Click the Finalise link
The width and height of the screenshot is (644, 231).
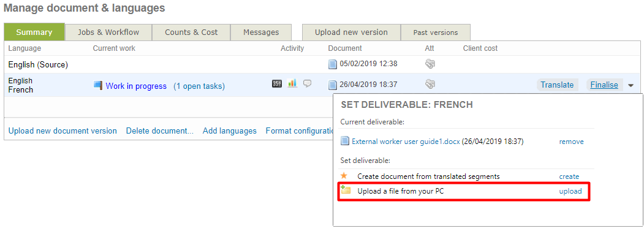point(604,85)
